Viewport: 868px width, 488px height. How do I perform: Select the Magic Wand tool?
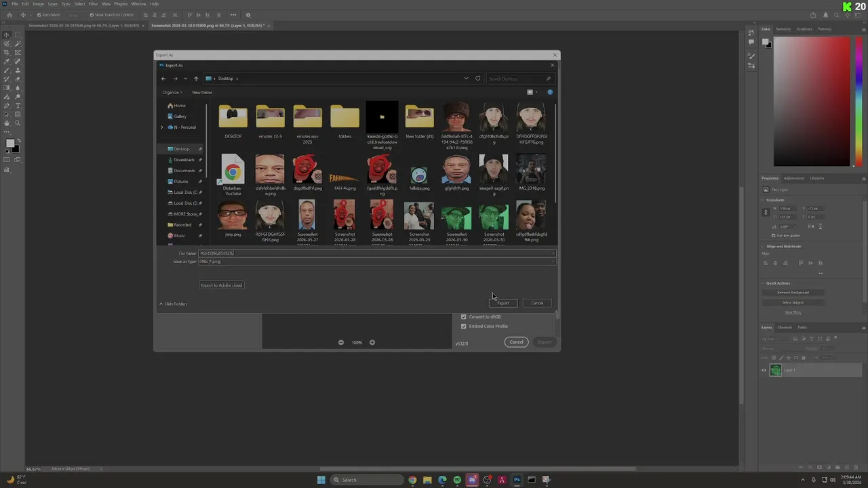18,44
